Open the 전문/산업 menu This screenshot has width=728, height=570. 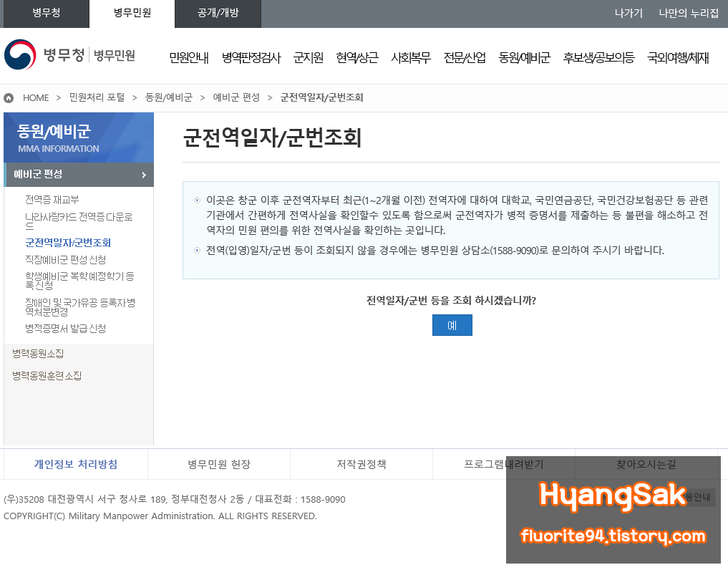[465, 57]
